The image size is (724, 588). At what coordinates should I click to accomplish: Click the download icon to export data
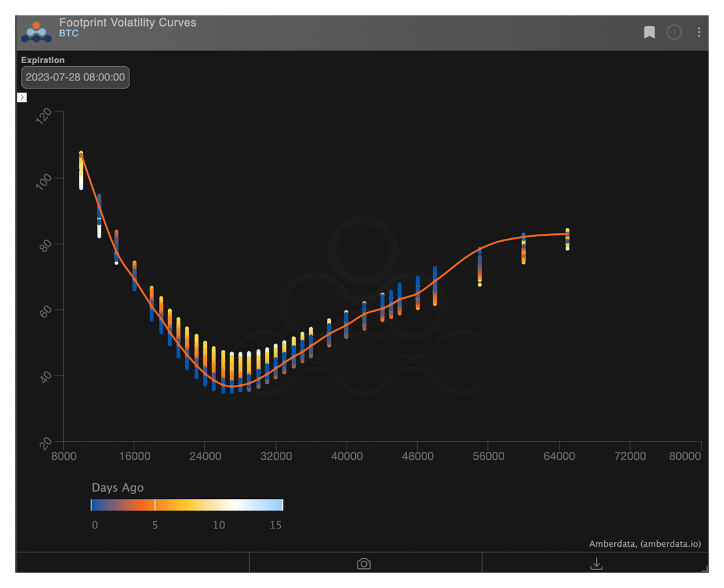pos(596,563)
